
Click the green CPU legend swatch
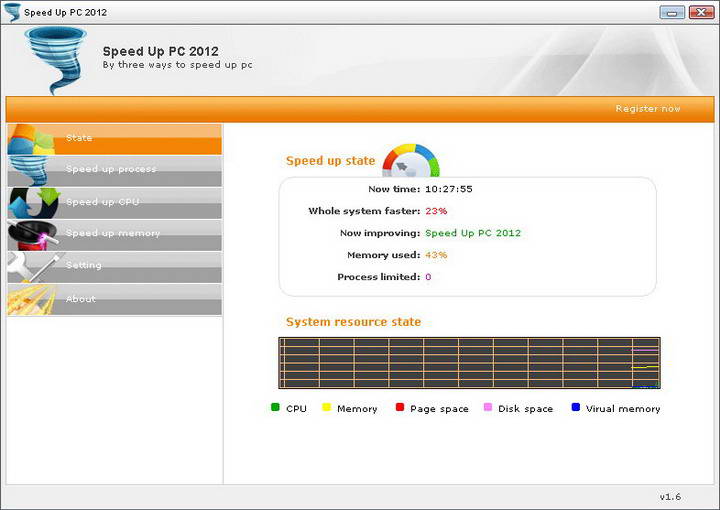click(x=275, y=407)
